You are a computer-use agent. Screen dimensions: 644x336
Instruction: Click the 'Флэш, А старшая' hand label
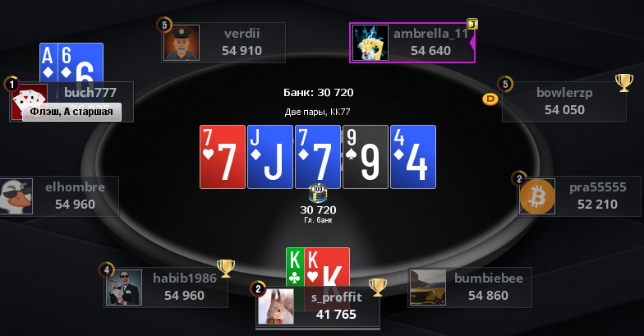[72, 112]
